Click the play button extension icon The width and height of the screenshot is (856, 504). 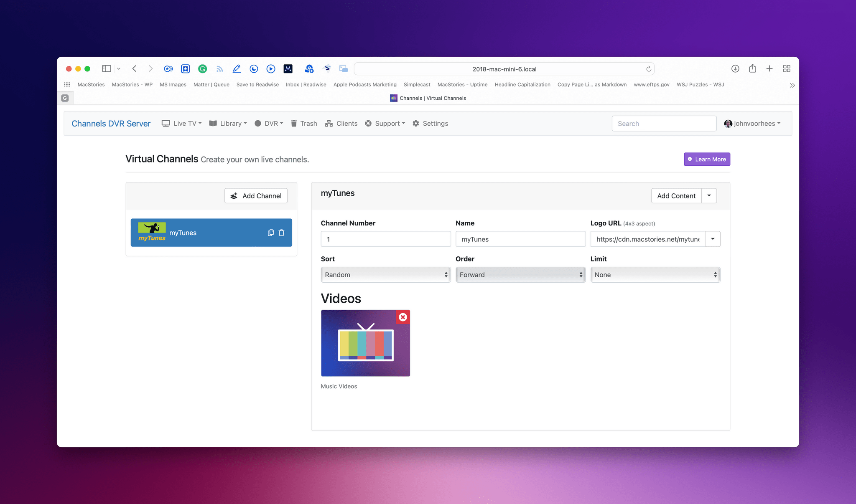271,68
